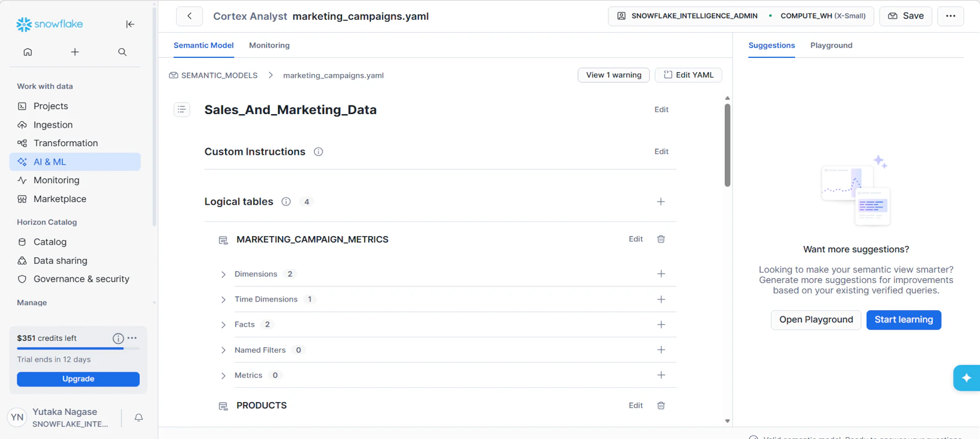This screenshot has height=439, width=980.
Task: Click View 1 warning button
Action: pos(613,75)
